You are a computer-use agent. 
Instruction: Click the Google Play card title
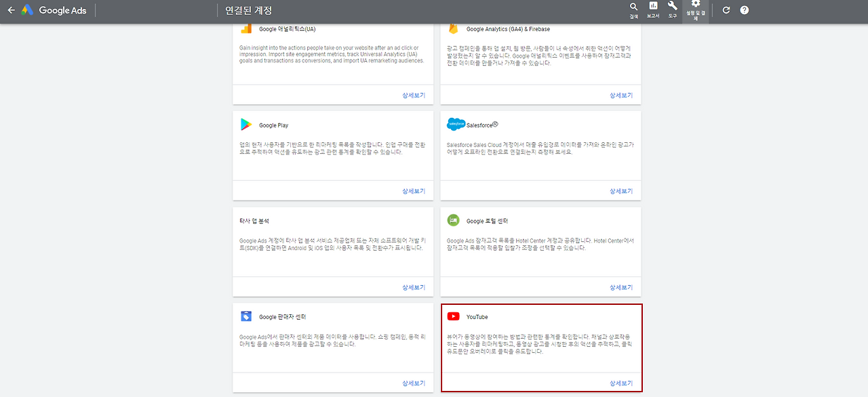pyautogui.click(x=273, y=125)
